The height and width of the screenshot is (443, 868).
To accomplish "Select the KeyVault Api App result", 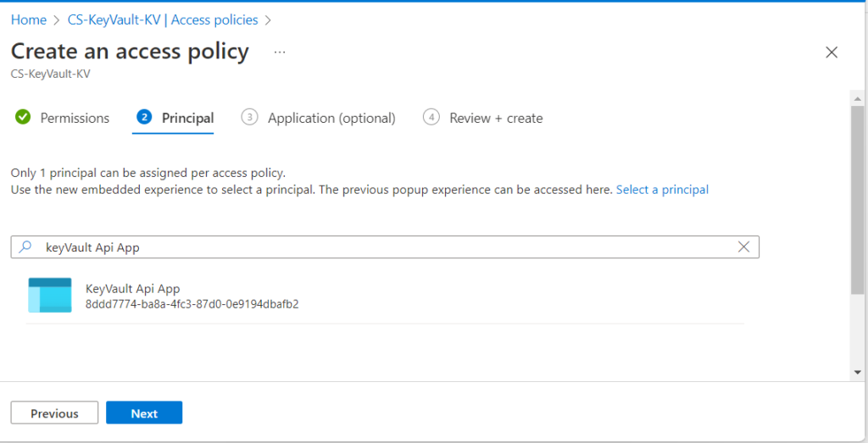I will click(385, 296).
